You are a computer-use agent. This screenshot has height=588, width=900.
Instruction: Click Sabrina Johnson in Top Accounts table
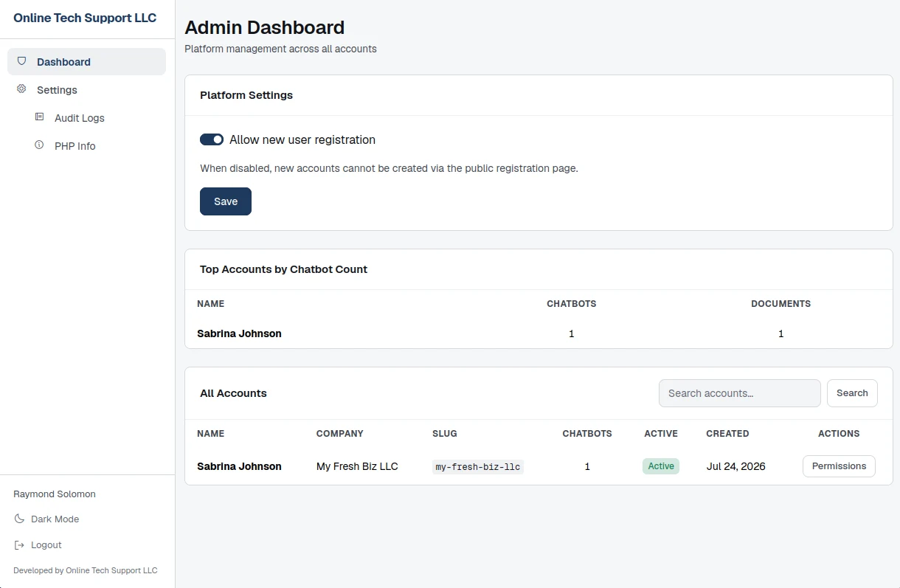coord(239,333)
